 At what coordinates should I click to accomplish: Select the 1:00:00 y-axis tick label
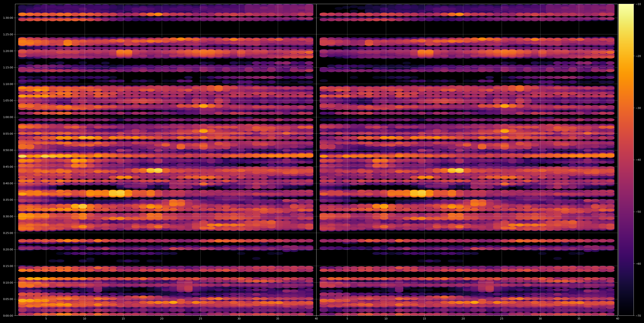click(x=8, y=117)
